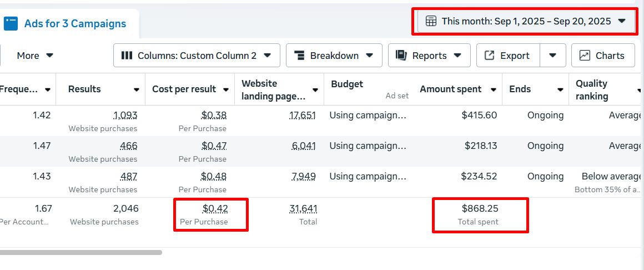This screenshot has height=270, width=644.
Task: Open the Charts view
Action: point(603,56)
